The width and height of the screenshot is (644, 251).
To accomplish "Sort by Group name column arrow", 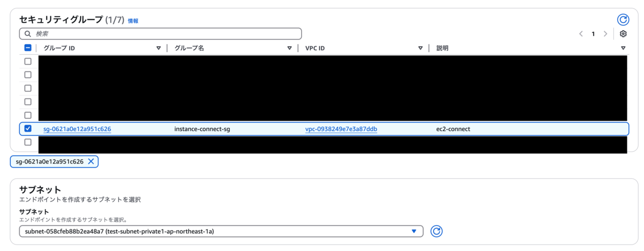I will click(x=289, y=48).
